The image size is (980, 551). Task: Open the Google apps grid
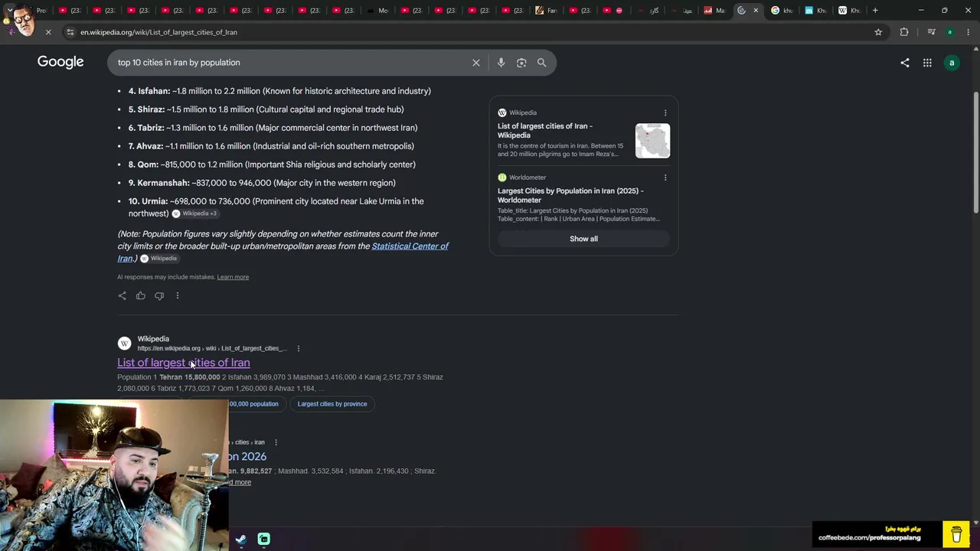coord(927,63)
